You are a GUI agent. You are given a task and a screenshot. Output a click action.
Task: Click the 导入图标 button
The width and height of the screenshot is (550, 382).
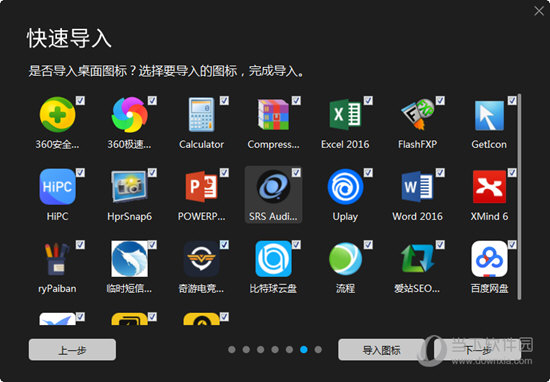[382, 350]
